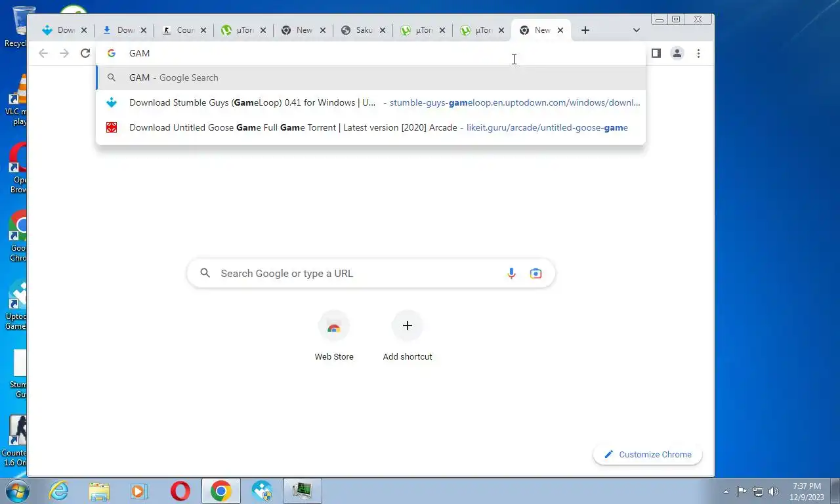Go forward with the forward arrow

pos(64,53)
